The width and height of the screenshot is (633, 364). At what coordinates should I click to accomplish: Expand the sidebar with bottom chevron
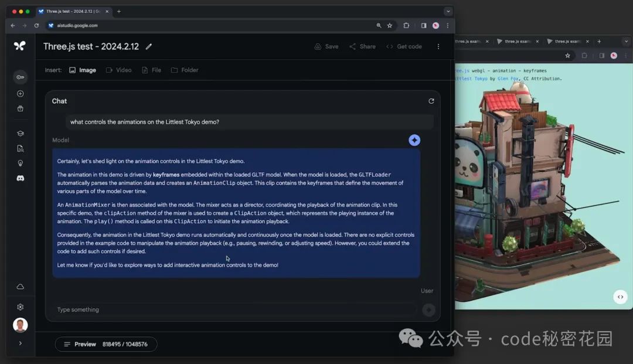click(x=20, y=343)
